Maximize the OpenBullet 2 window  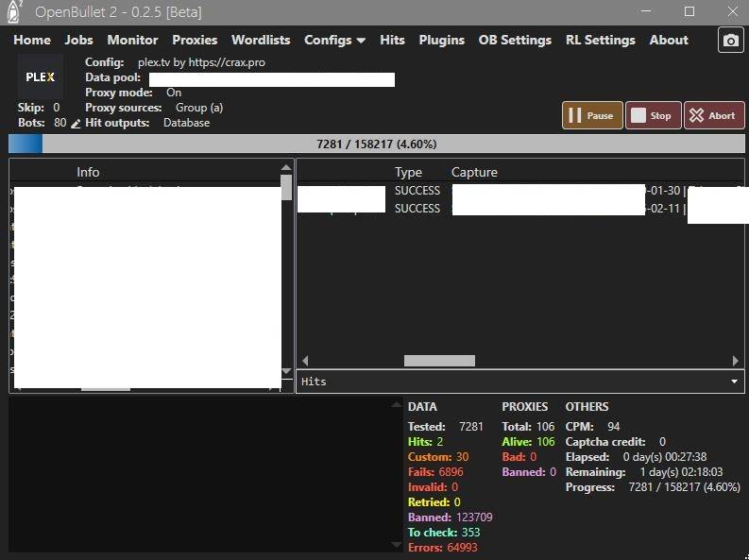click(x=689, y=11)
